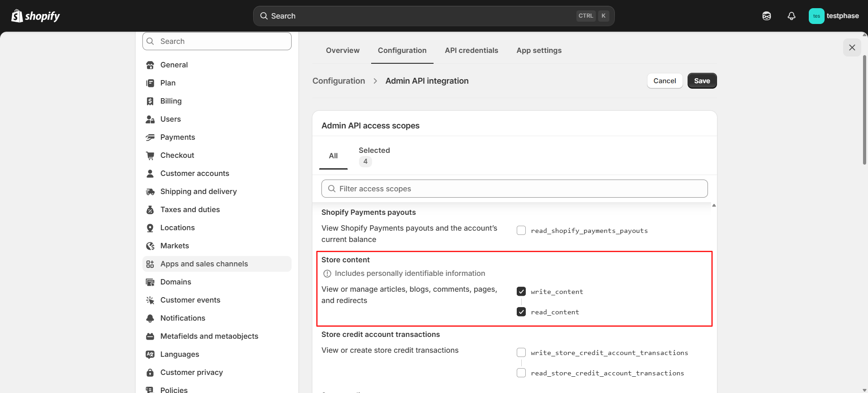Select the Markets globe icon
This screenshot has height=393, width=868.
pos(150,246)
